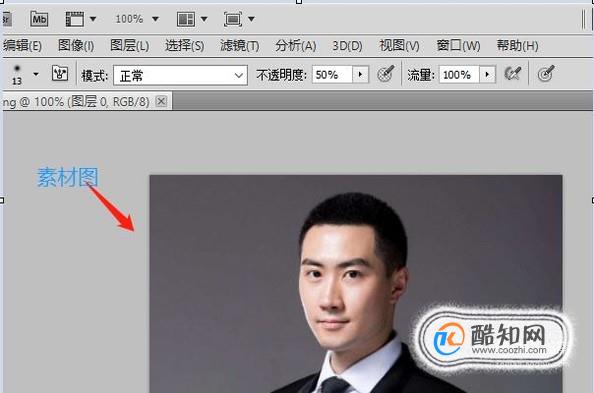Viewport: 594px width, 393px height.
Task: Open the 3D(D) menu
Action: coord(347,46)
